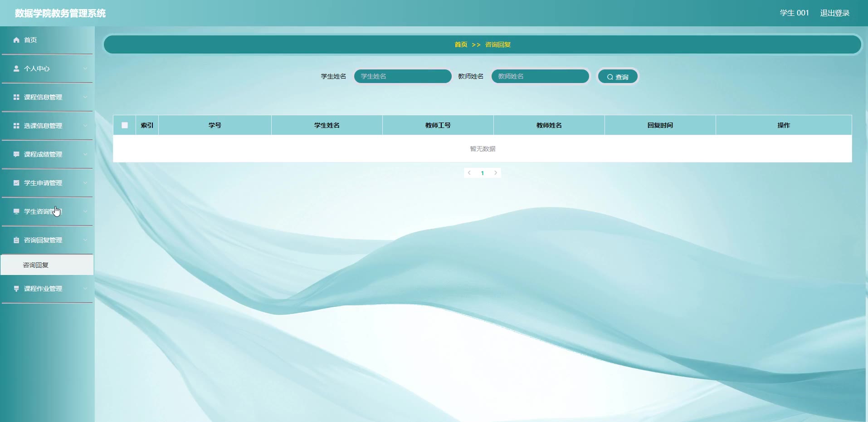Click the 索引 column header
Screen dimensions: 868x422
point(147,125)
